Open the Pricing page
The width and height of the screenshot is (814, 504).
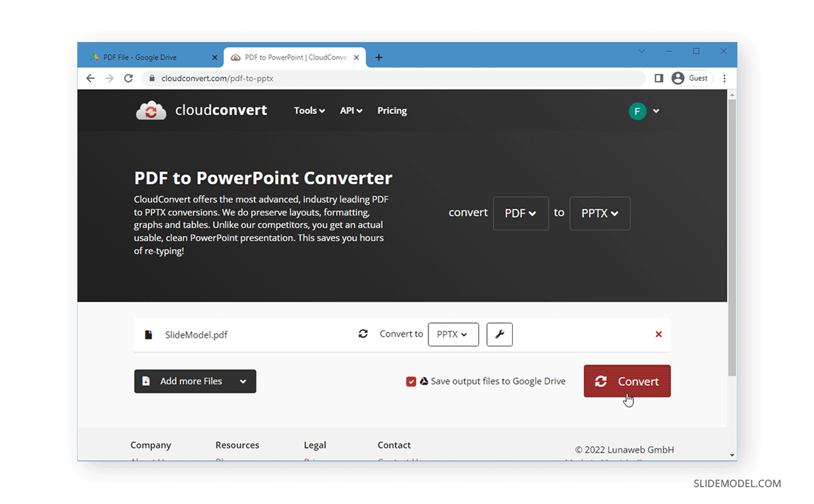(x=392, y=111)
